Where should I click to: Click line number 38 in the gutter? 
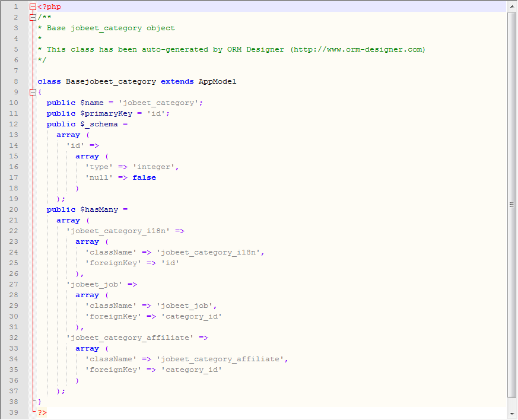tap(14, 402)
